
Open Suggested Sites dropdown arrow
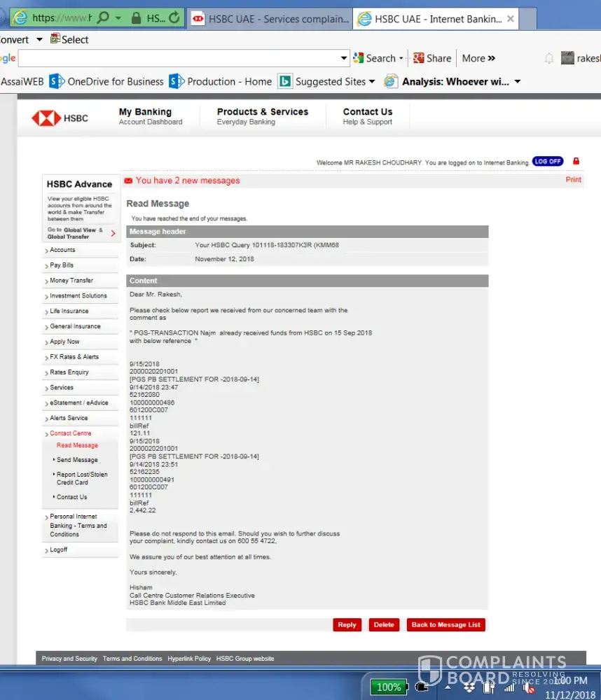372,82
